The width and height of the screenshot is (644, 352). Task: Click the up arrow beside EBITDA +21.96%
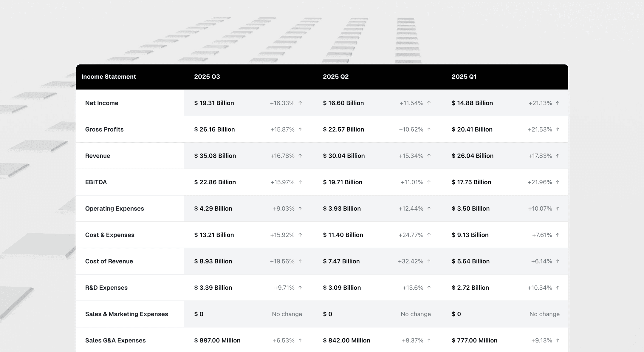[x=558, y=182]
